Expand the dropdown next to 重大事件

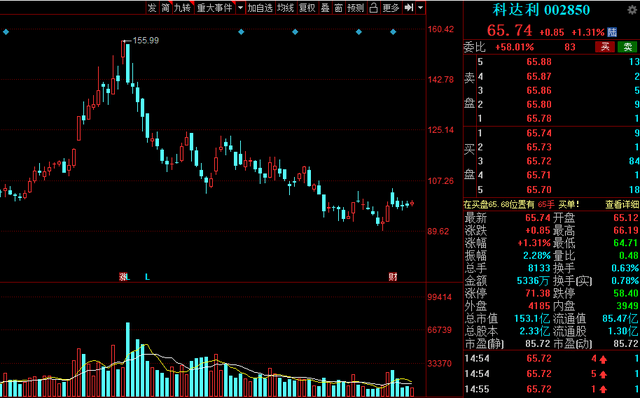pos(240,8)
